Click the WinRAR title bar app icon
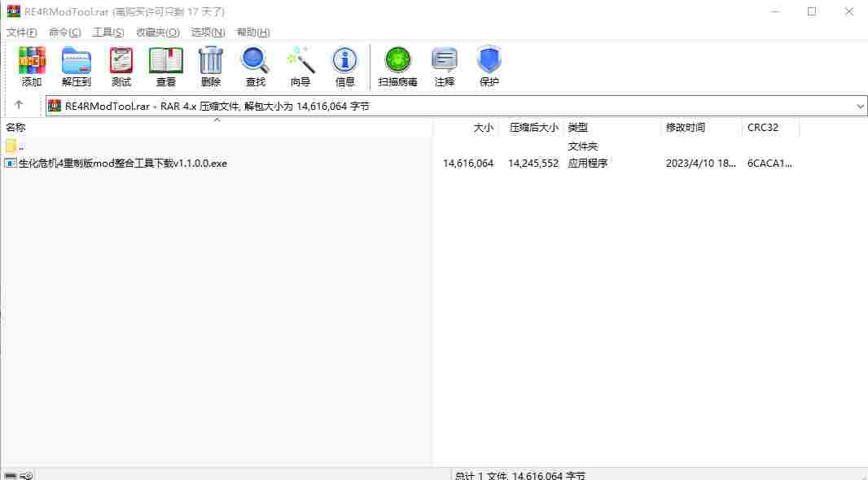This screenshot has width=868, height=480. [x=13, y=11]
